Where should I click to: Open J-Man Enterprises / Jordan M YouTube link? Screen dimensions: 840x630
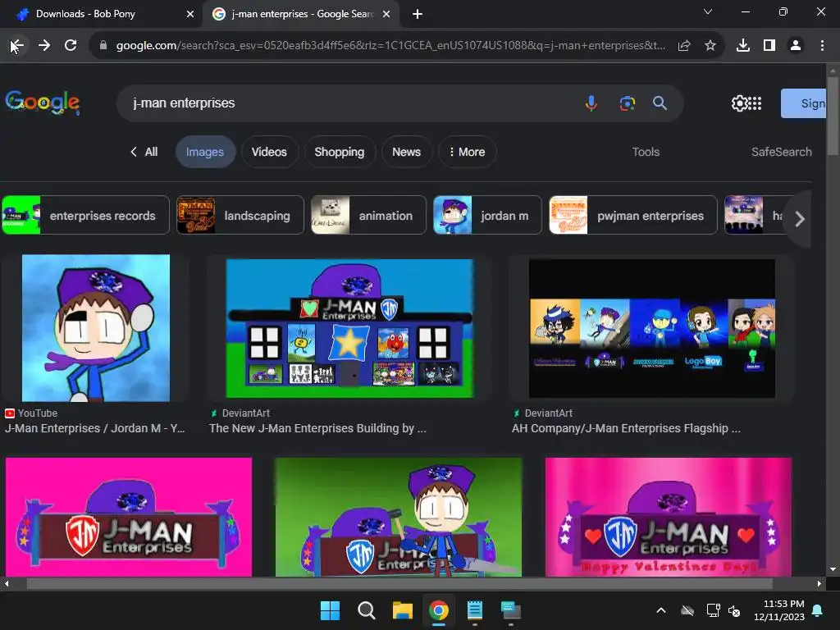click(95, 428)
